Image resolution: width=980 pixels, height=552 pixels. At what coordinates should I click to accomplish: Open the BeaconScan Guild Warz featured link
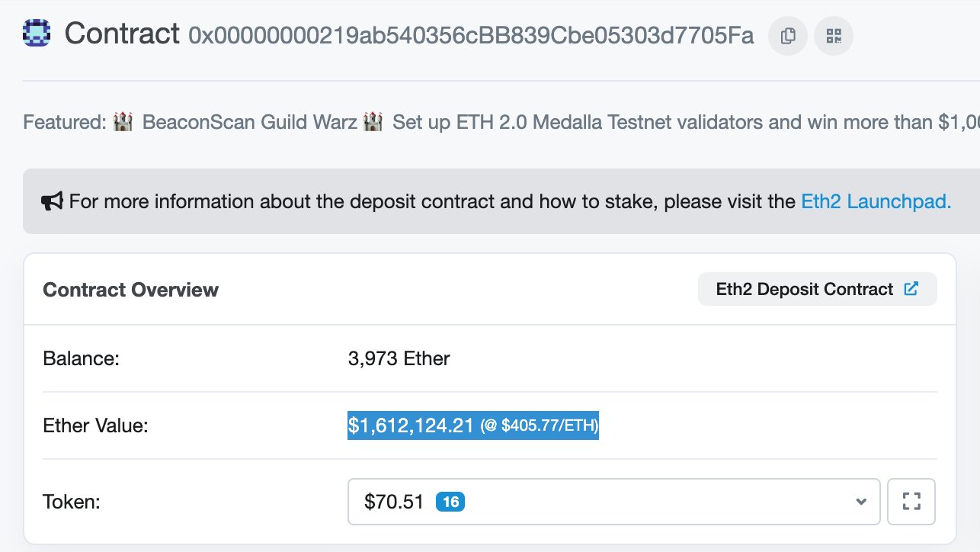(x=249, y=122)
